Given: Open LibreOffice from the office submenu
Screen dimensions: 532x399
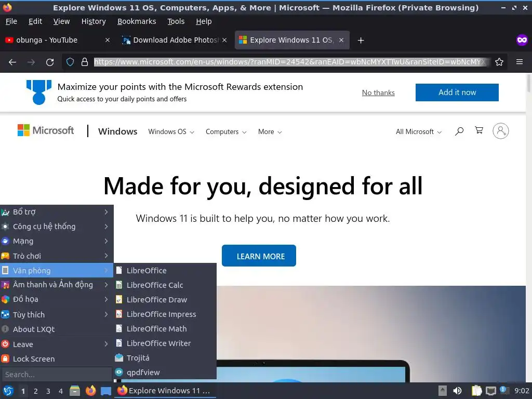Looking at the screenshot, I should click(165, 270).
